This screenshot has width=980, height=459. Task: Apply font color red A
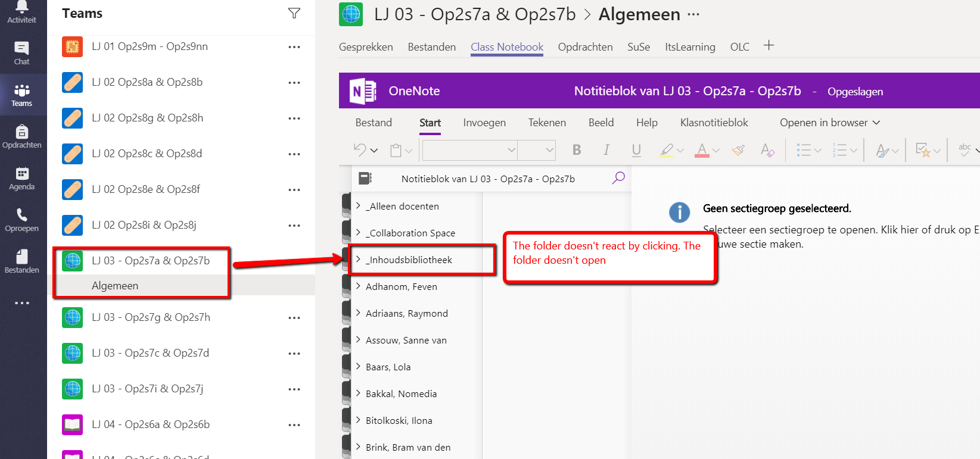coord(702,150)
